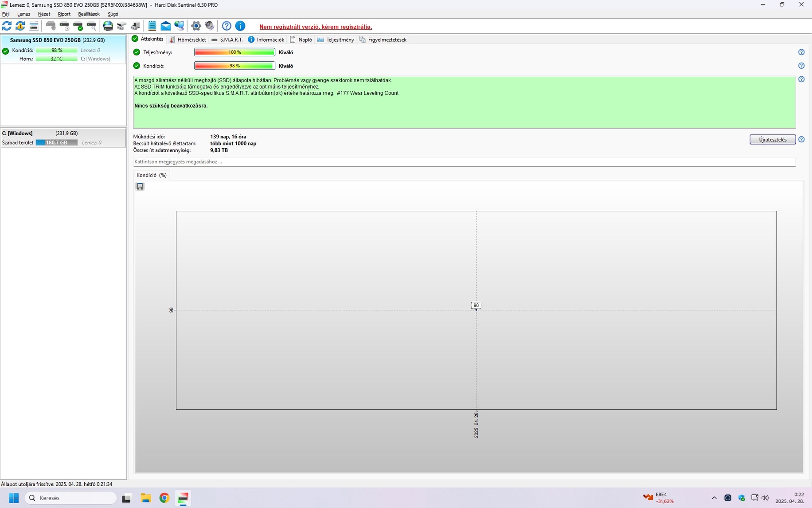This screenshot has height=508, width=812.
Task: Open the Beállítások menu
Action: (x=89, y=14)
